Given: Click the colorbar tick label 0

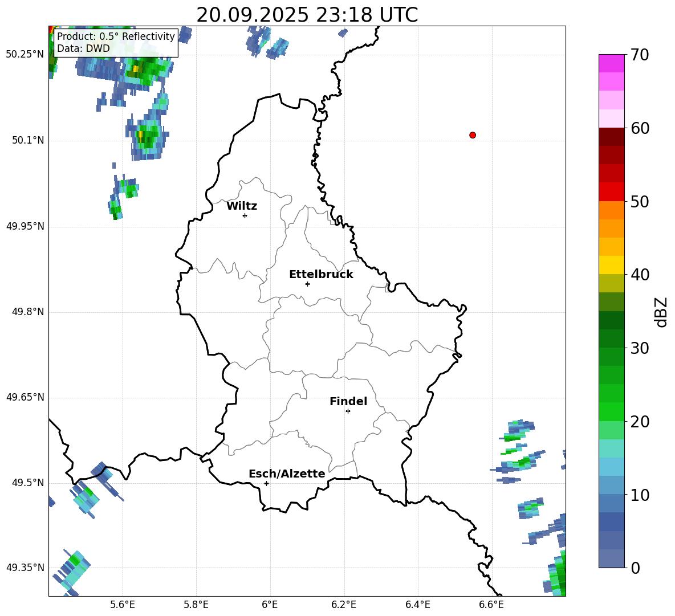Looking at the screenshot, I should point(636,568).
